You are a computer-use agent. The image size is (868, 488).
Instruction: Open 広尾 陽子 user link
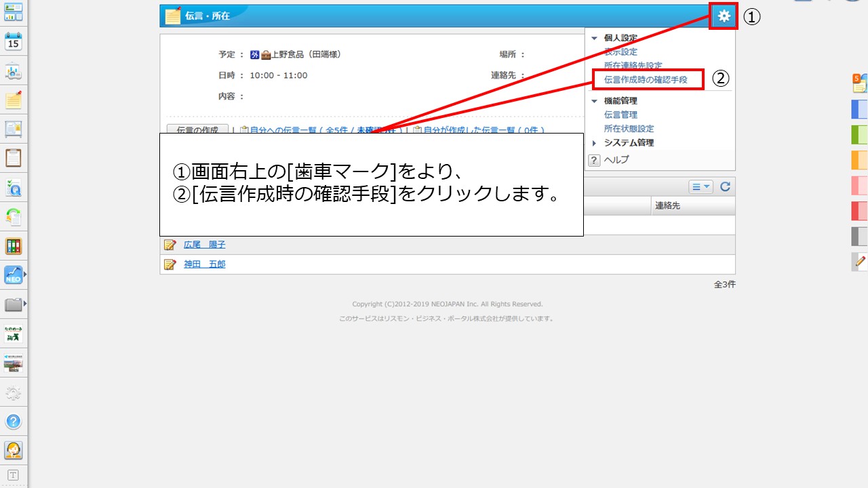(x=204, y=245)
